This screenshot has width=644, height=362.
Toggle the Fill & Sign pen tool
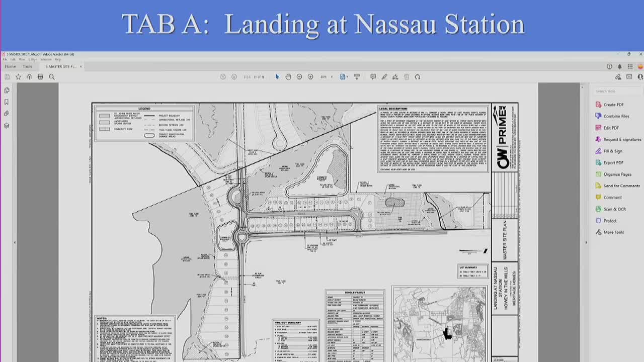tap(384, 76)
